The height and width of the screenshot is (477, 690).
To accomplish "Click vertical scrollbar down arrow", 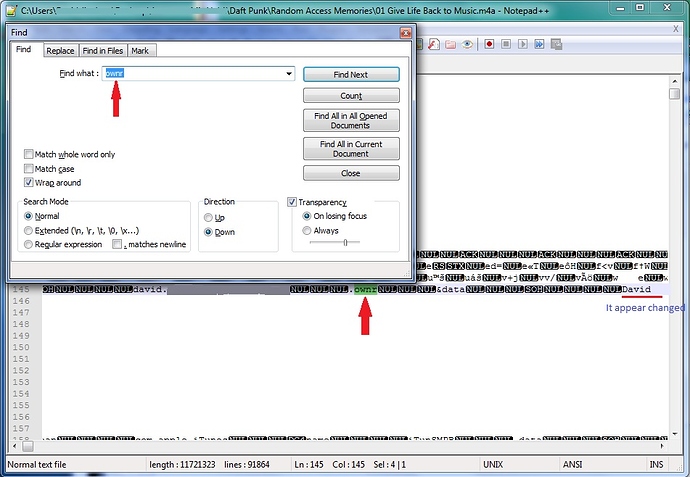I will pos(674,434).
